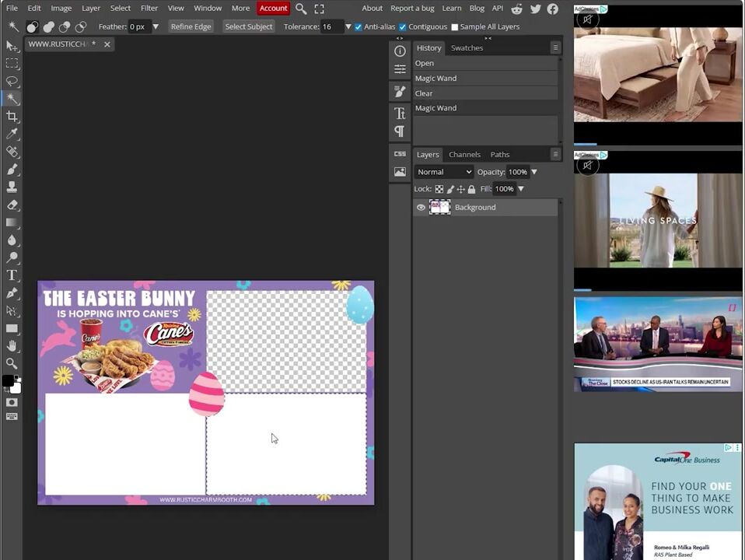Select the Pen tool
The height and width of the screenshot is (560, 745).
click(x=12, y=293)
